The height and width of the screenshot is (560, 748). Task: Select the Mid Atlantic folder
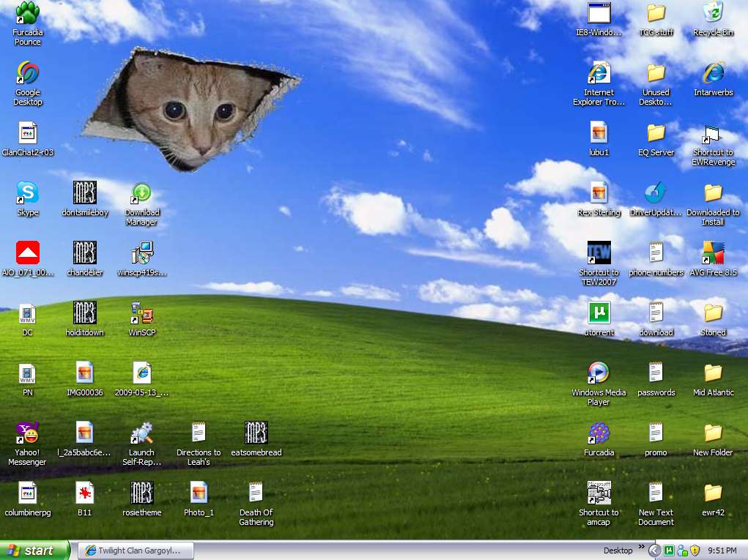point(713,373)
